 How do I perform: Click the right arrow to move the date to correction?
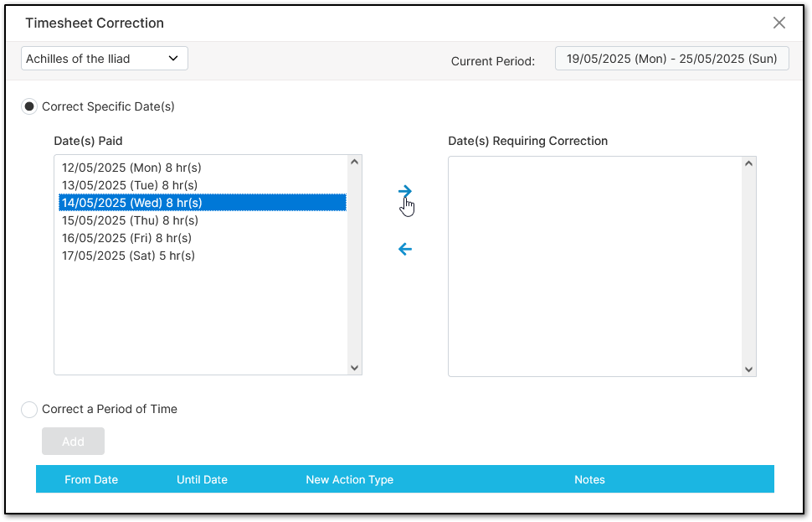pos(405,191)
